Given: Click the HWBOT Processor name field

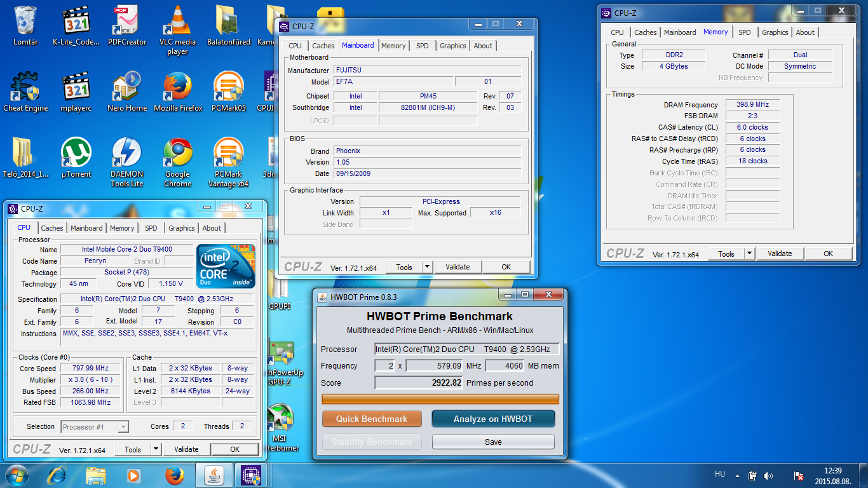Looking at the screenshot, I should [467, 349].
